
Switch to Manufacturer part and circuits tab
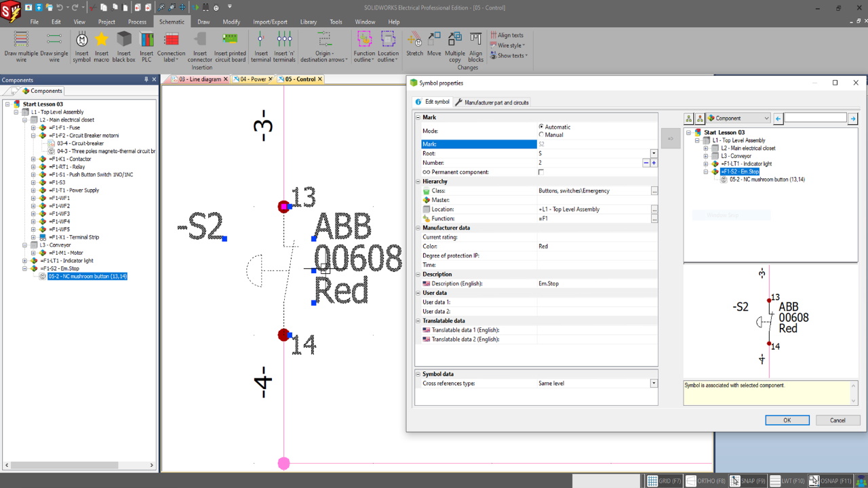point(492,102)
